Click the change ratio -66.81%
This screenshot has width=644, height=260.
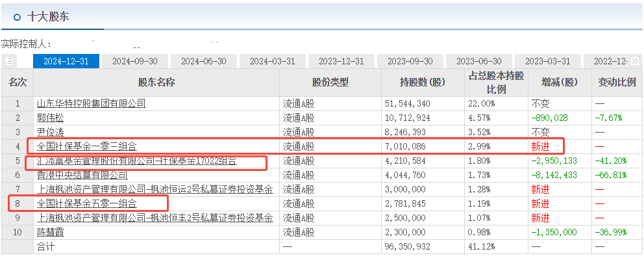[x=611, y=175]
